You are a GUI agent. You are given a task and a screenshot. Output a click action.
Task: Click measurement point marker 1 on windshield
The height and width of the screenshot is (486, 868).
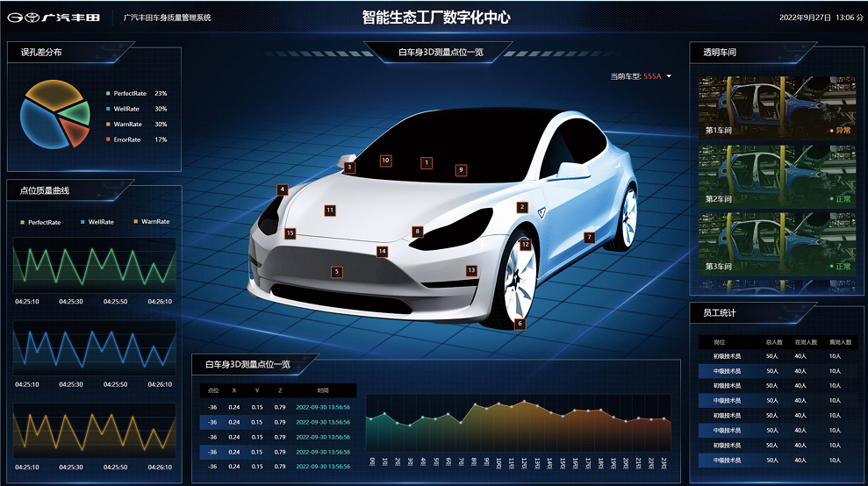point(427,162)
